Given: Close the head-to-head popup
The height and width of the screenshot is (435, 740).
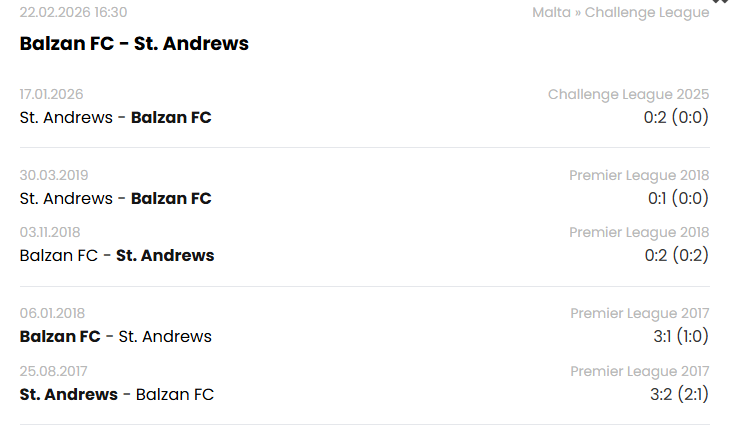Looking at the screenshot, I should click(719, 3).
